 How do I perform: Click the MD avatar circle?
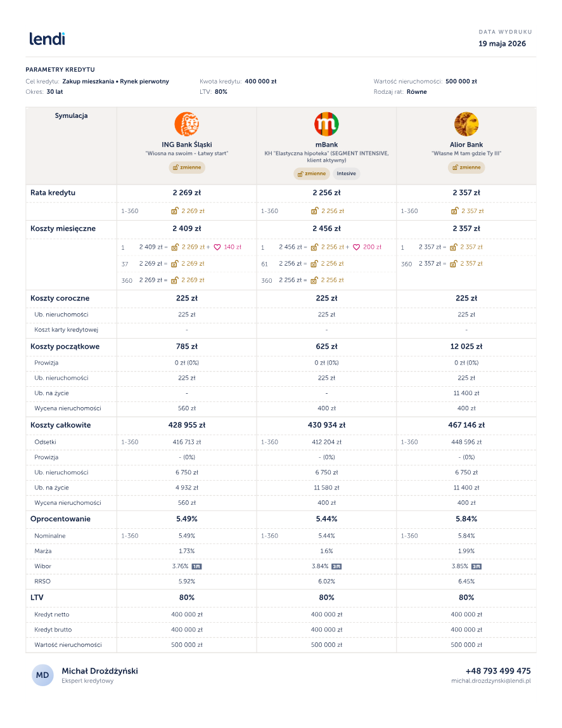tap(42, 675)
